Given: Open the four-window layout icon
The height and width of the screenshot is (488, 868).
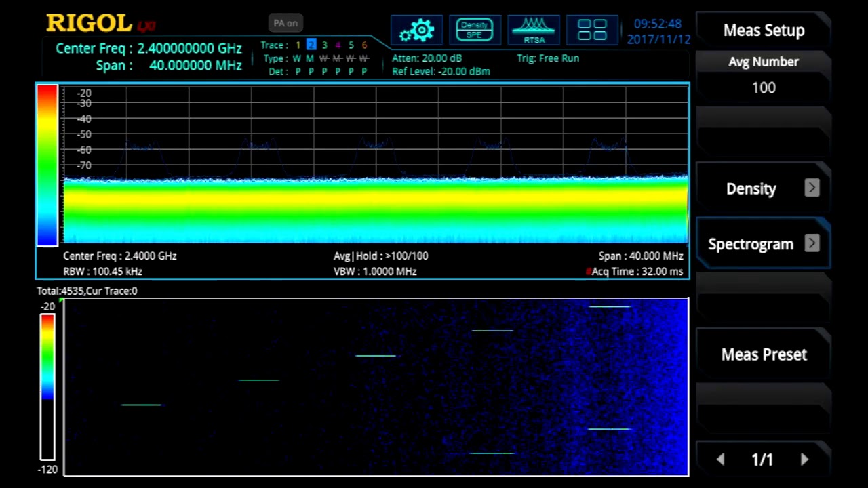Looking at the screenshot, I should (x=592, y=30).
